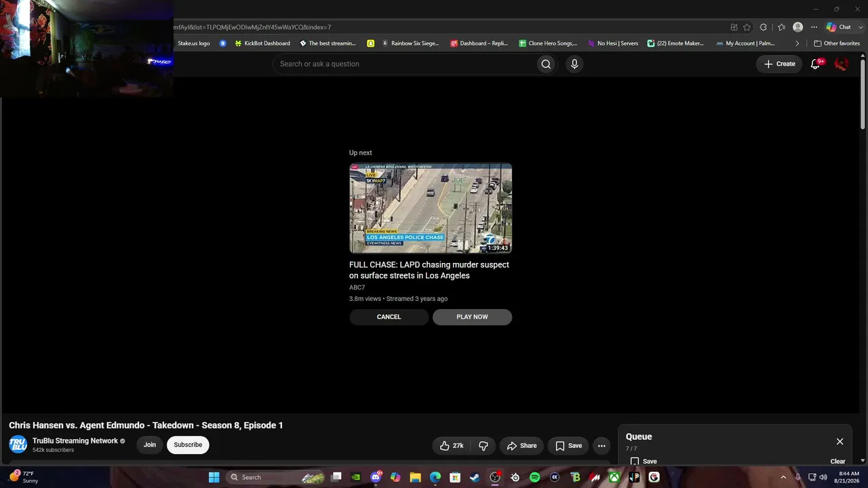Save the queue as a playlist
Image resolution: width=868 pixels, height=488 pixels.
(x=644, y=462)
